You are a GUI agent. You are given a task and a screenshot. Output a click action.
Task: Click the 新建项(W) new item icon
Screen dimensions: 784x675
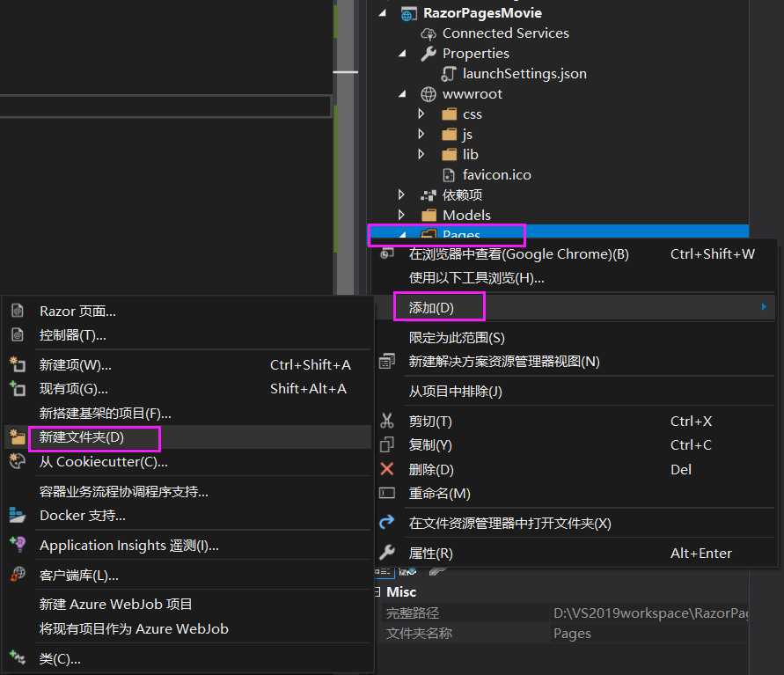point(18,364)
